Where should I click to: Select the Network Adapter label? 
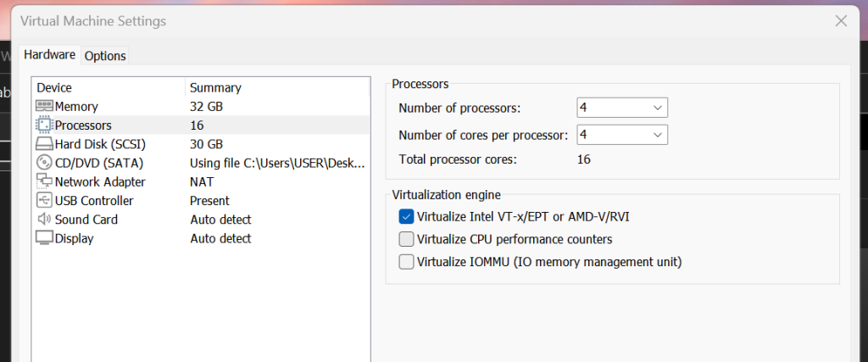100,182
